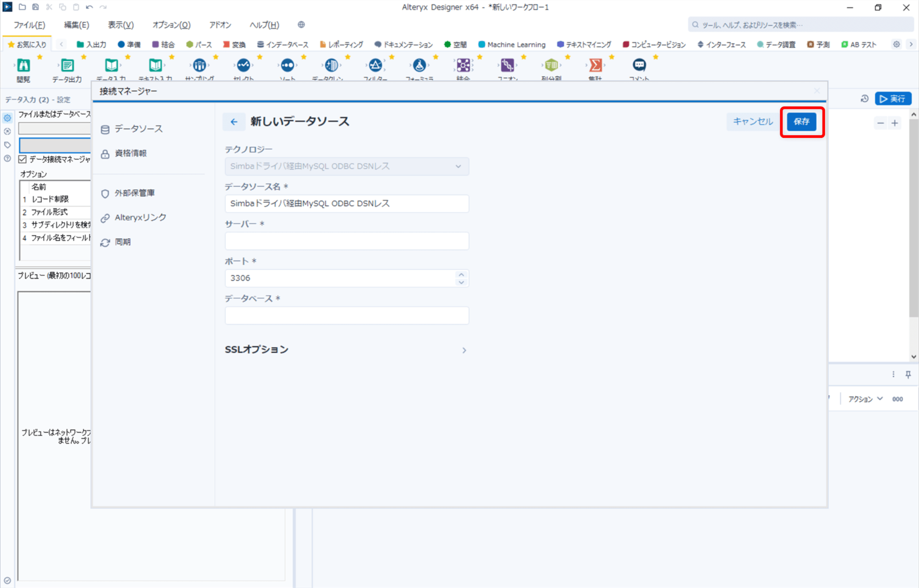Switch to the レポーティング tool category

coord(341,45)
